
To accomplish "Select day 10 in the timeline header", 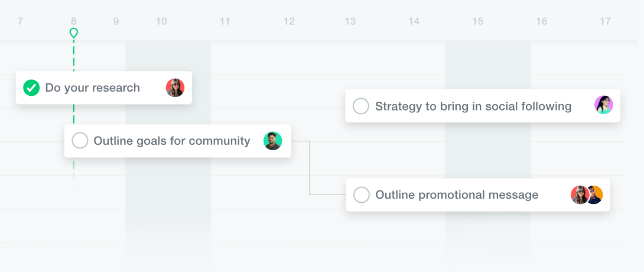I will coord(161,22).
